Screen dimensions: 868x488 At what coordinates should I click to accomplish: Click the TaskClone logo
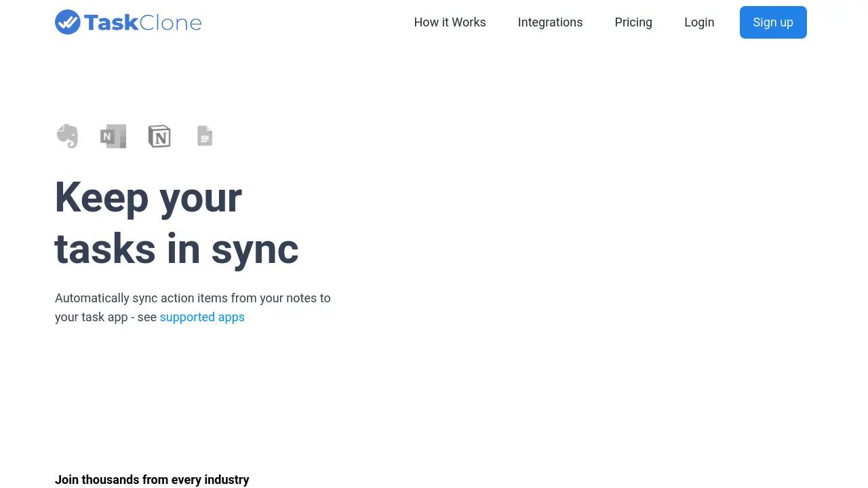tap(128, 22)
